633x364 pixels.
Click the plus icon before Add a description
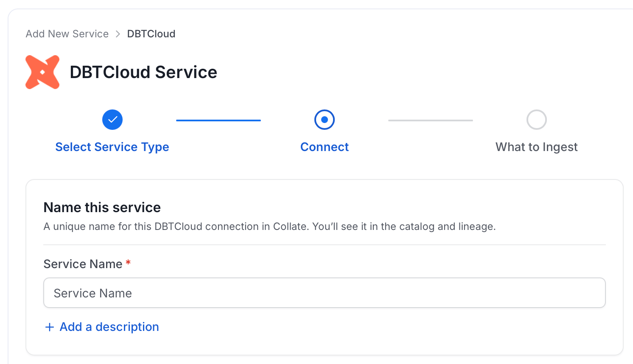click(x=50, y=327)
